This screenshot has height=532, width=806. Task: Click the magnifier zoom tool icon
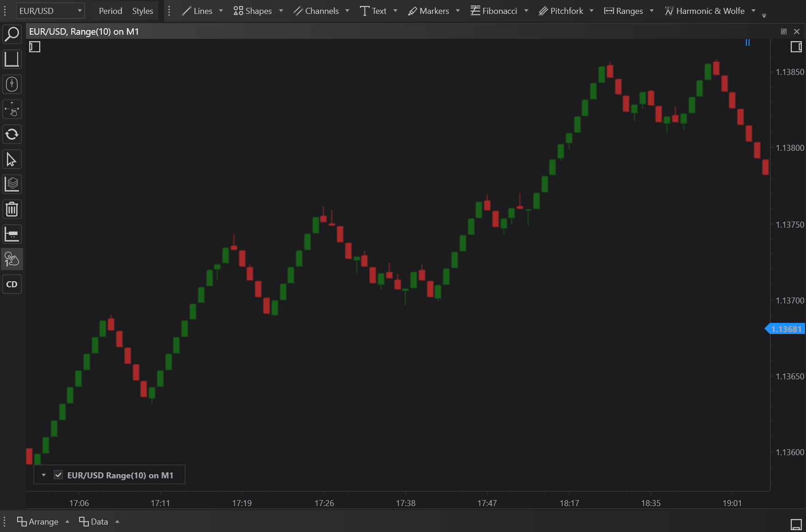tap(12, 34)
